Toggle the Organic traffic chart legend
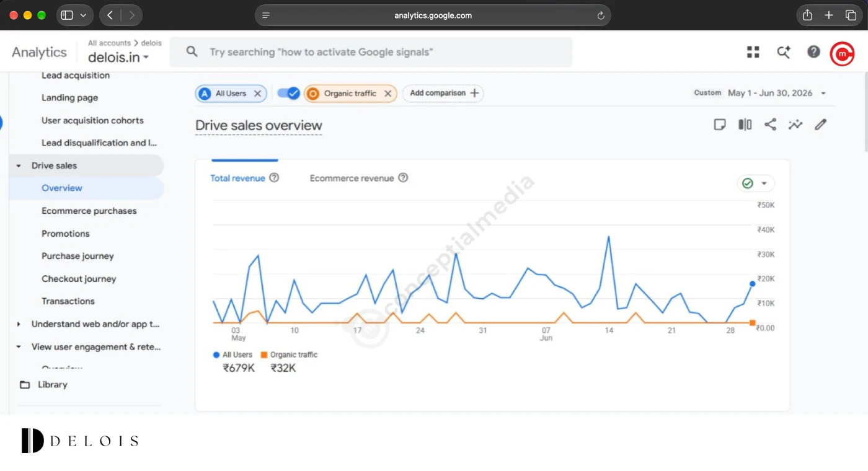The image size is (868, 471). tap(289, 355)
